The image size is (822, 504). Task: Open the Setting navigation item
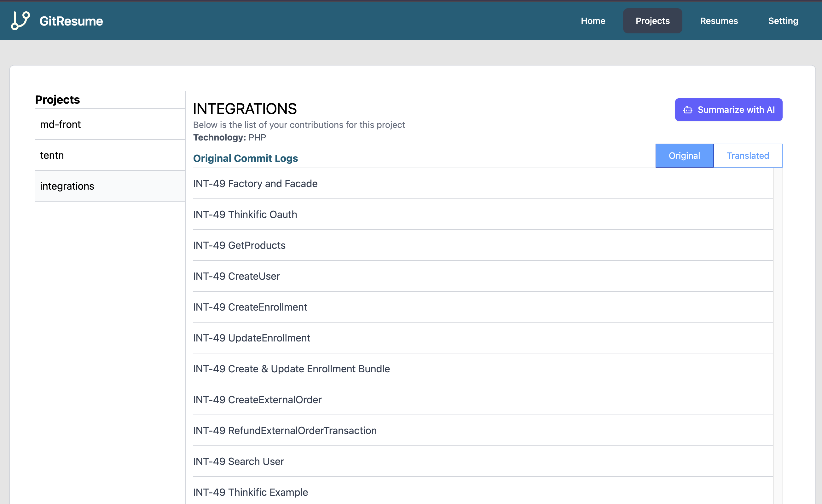pos(783,21)
